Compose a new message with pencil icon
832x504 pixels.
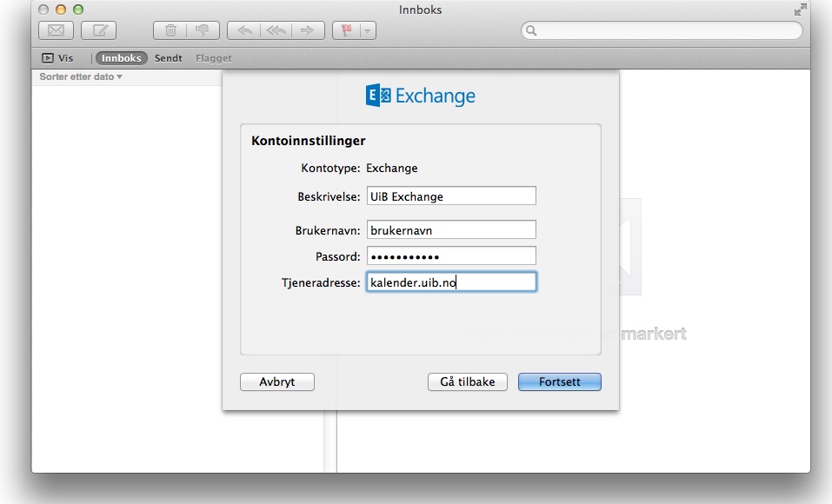click(x=99, y=30)
